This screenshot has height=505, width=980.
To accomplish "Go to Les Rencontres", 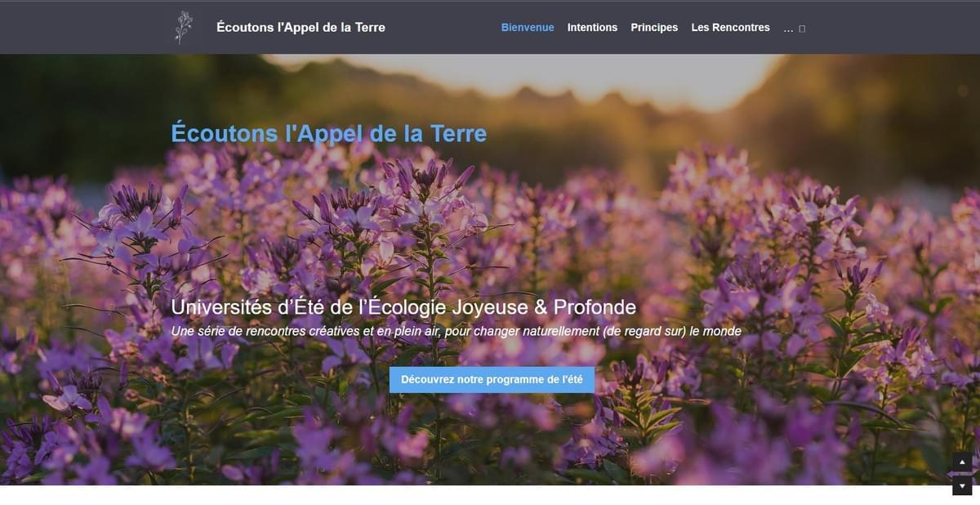I will pyautogui.click(x=730, y=27).
